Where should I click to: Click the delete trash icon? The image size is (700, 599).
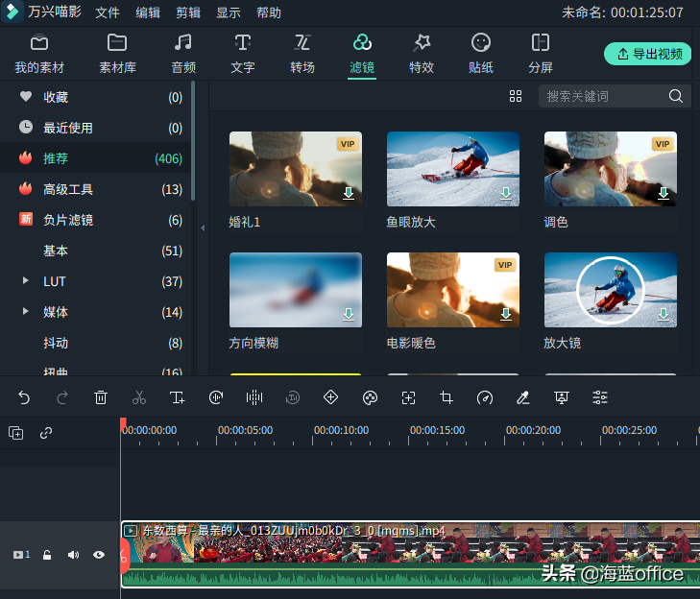101,397
